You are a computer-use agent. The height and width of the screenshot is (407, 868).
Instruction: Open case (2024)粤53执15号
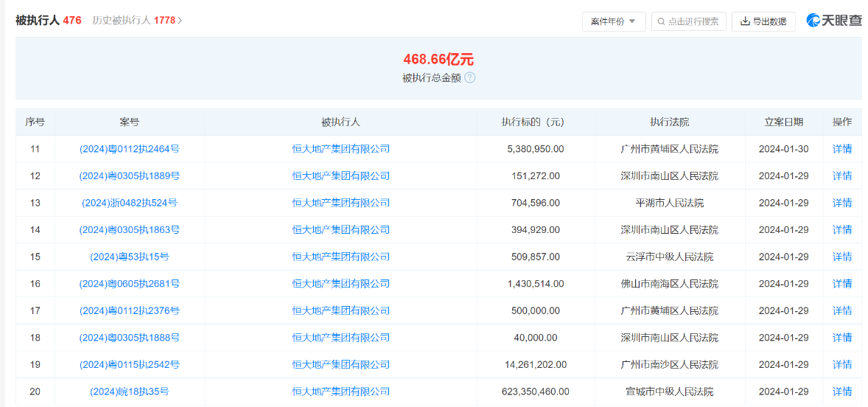[x=129, y=257]
